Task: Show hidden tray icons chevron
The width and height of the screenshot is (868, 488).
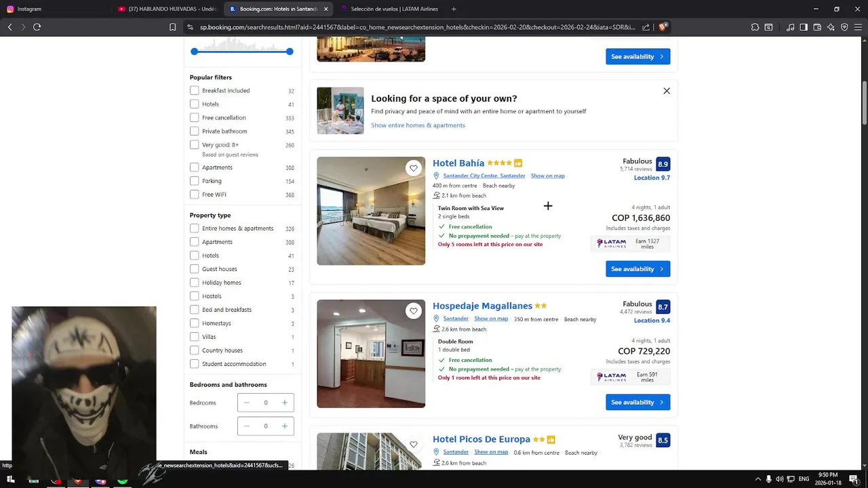Action: pyautogui.click(x=757, y=479)
